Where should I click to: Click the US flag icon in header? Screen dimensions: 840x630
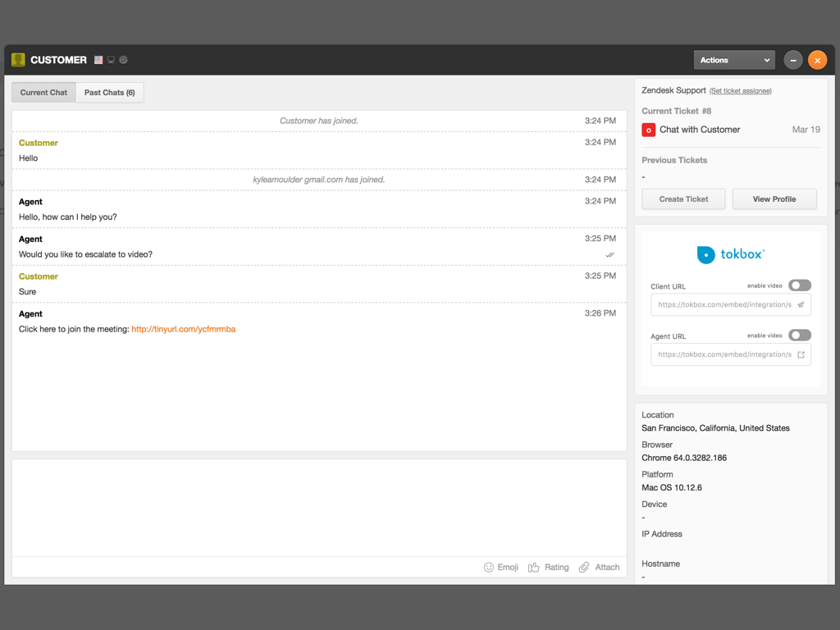click(98, 60)
